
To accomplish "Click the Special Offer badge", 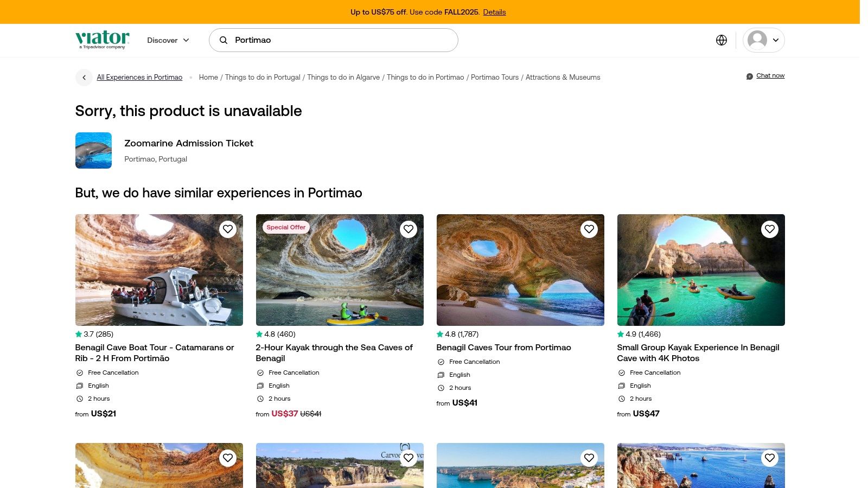I will (x=286, y=227).
